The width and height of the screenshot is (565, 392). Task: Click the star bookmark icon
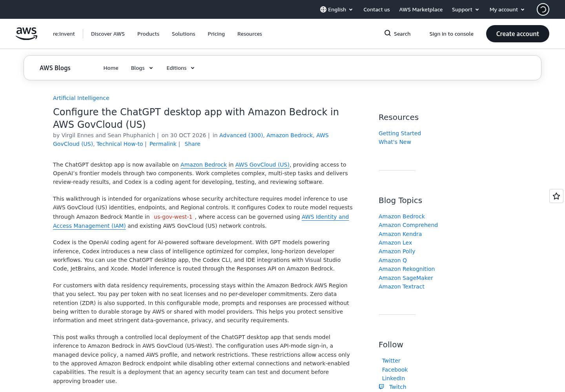click(x=556, y=196)
